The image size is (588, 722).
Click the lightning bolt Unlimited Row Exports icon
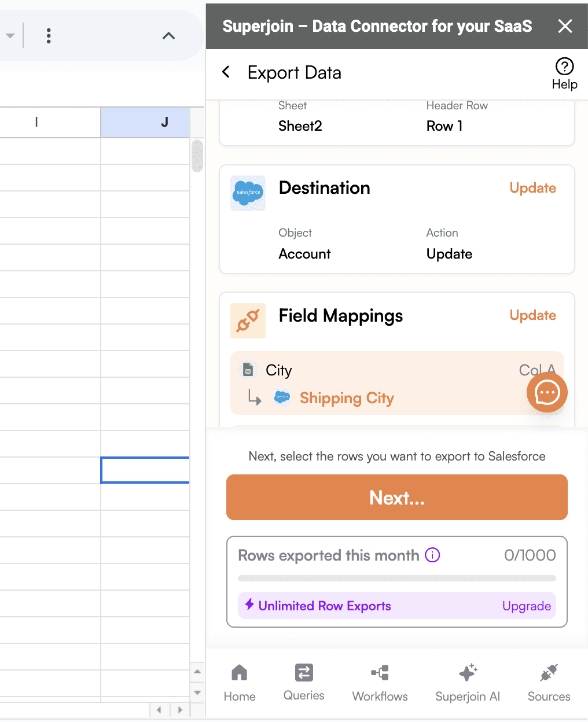click(249, 605)
